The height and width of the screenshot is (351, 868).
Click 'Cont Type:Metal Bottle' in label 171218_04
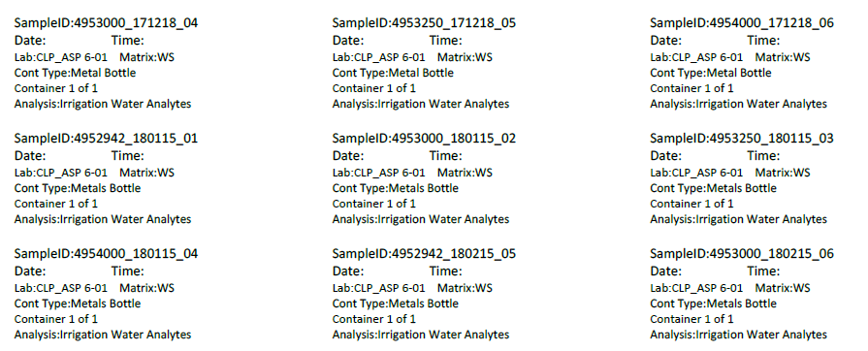(75, 73)
